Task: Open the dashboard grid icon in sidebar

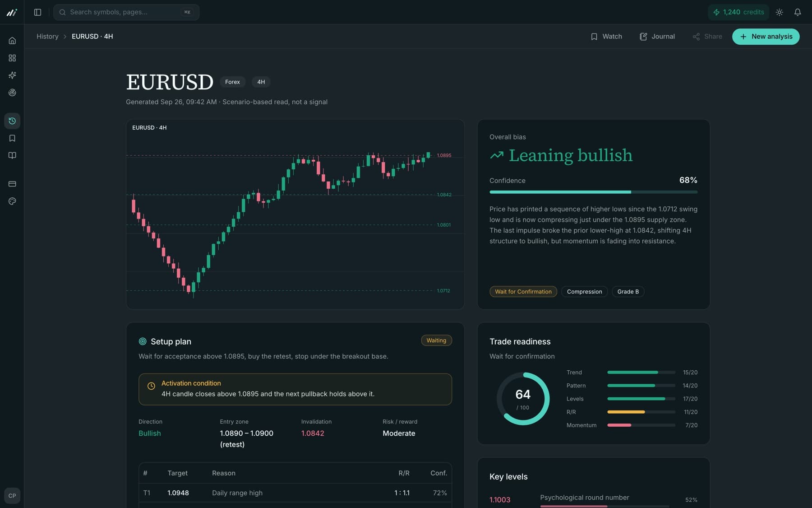Action: tap(12, 58)
